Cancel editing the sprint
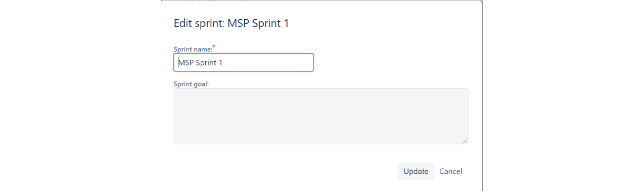This screenshot has width=644, height=191. coord(450,171)
